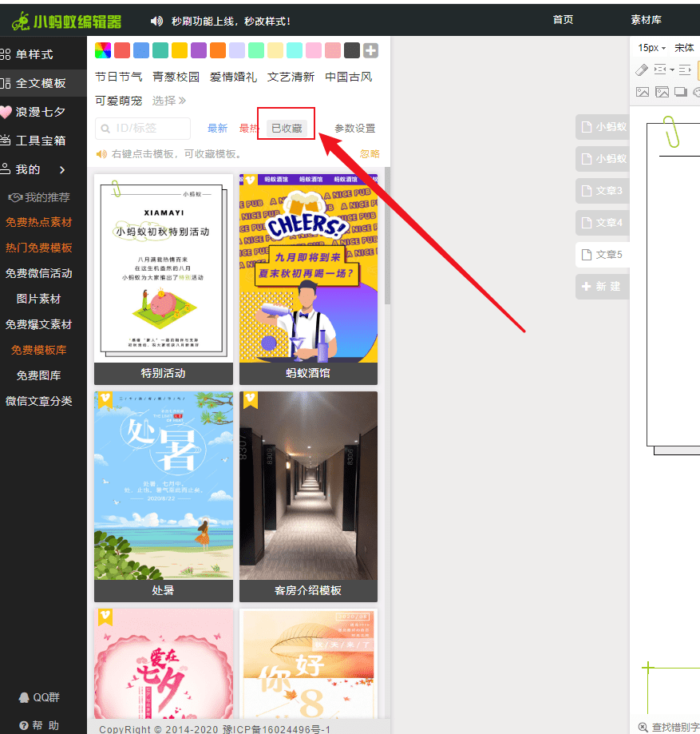The width and height of the screenshot is (700, 734).
Task: Select the eraser clear-format tool
Action: [x=642, y=70]
